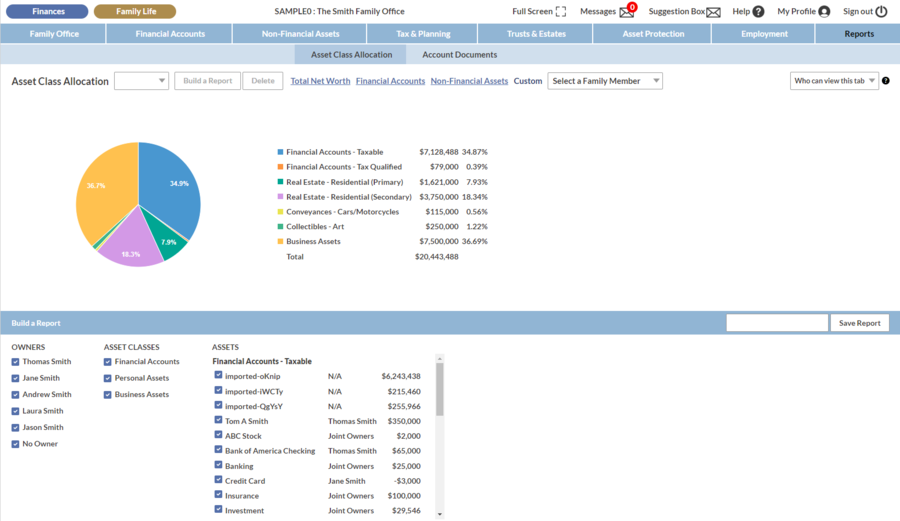Click the Full Screen expand icon
900x521 pixels.
[x=561, y=12]
